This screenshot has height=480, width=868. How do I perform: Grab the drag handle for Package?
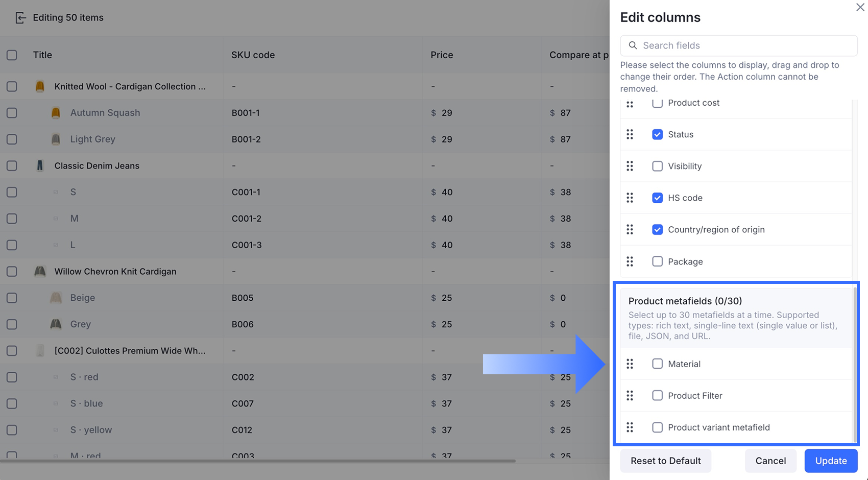point(630,261)
